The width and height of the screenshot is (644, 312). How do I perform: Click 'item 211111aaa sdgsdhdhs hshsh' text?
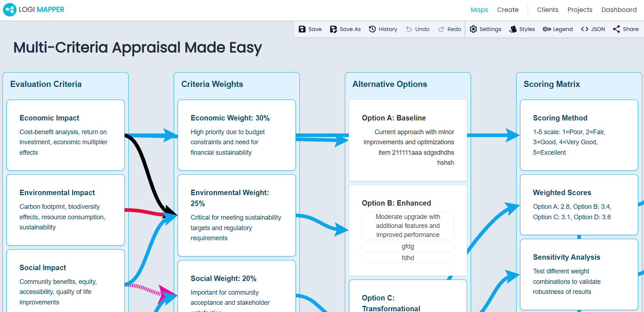[x=416, y=158]
